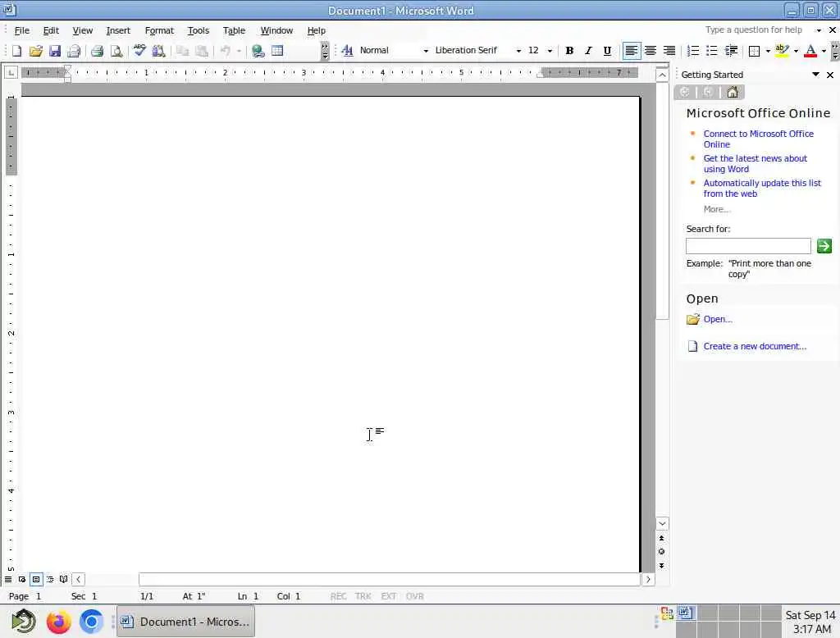
Task: Toggle Italic formatting
Action: [588, 50]
